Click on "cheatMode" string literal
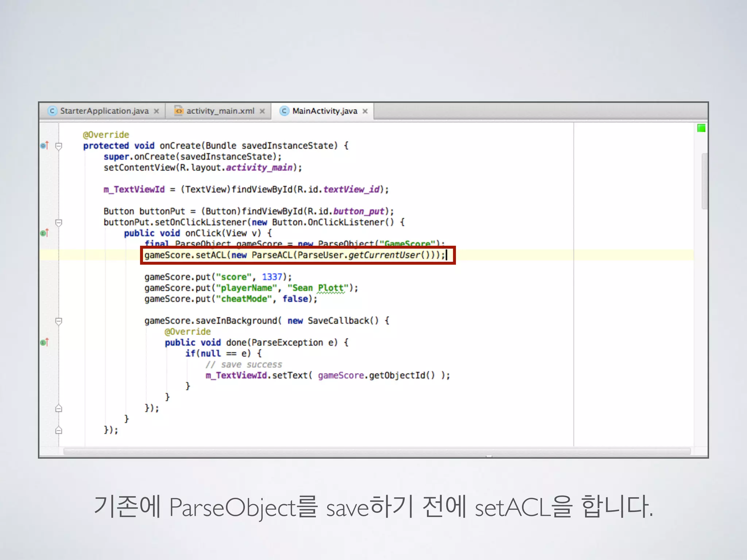The image size is (747, 560). click(x=244, y=299)
